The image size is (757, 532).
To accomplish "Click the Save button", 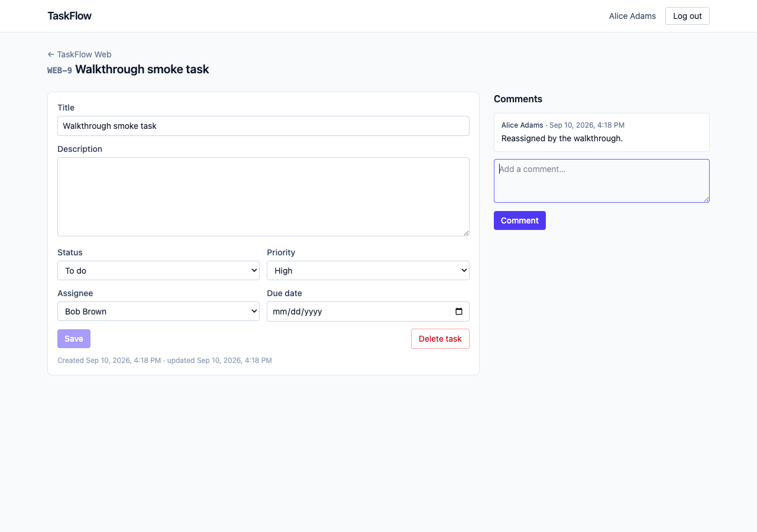I will pyautogui.click(x=74, y=339).
